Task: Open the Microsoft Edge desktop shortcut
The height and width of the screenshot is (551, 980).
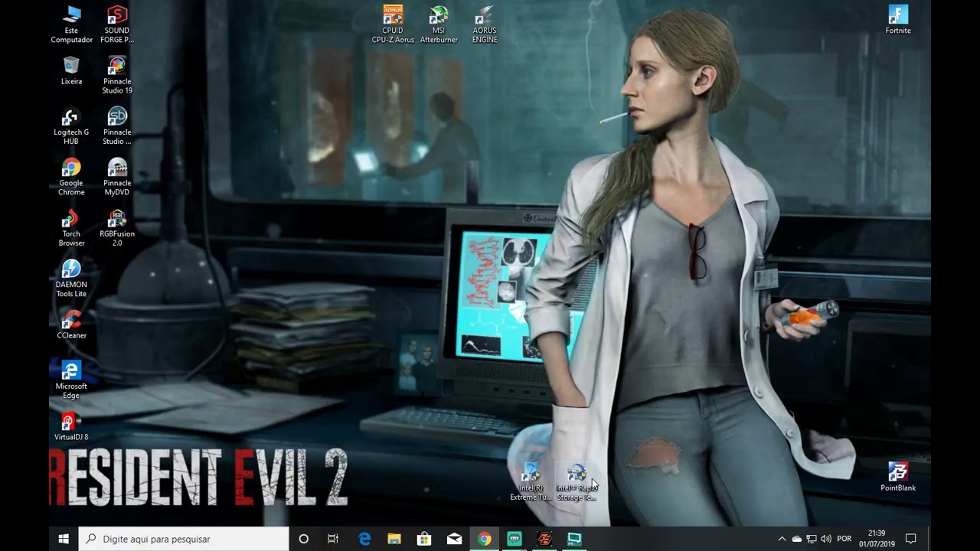Action: (71, 380)
